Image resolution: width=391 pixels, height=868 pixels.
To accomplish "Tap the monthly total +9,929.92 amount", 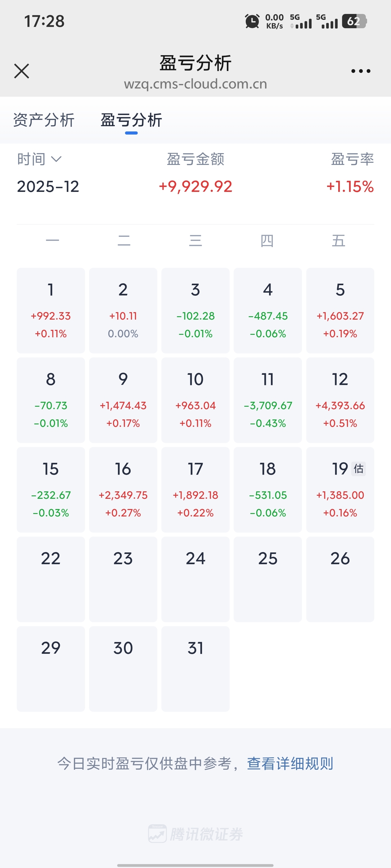I will point(196,187).
